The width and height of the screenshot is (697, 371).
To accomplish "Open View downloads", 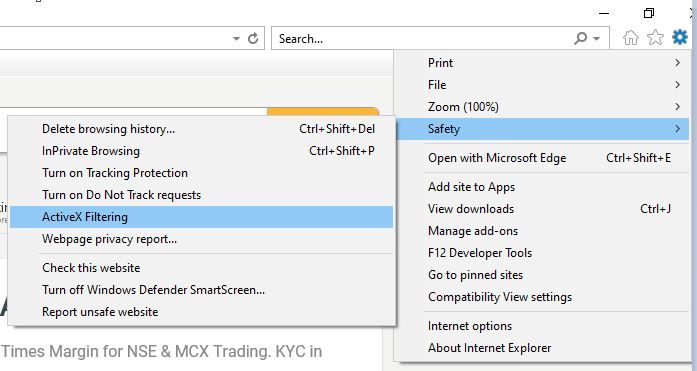I will point(542,209).
